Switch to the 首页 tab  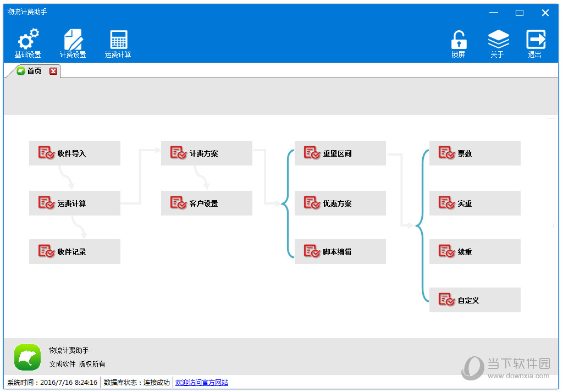pyautogui.click(x=34, y=71)
